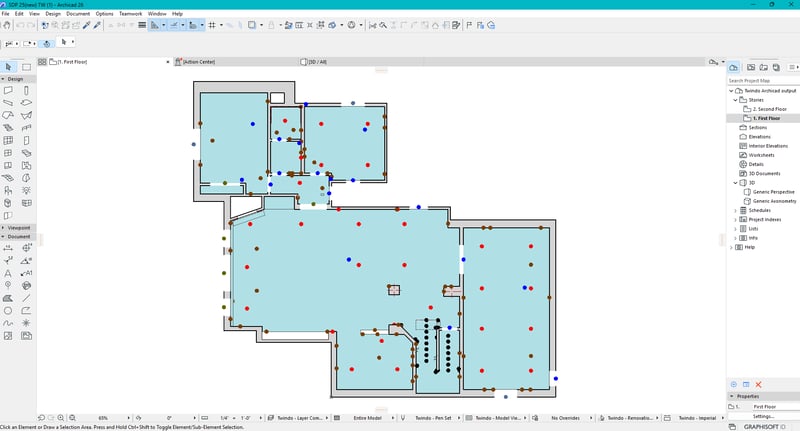Open the Project Map navigator icon
The height and width of the screenshot is (431, 800).
tap(734, 66)
